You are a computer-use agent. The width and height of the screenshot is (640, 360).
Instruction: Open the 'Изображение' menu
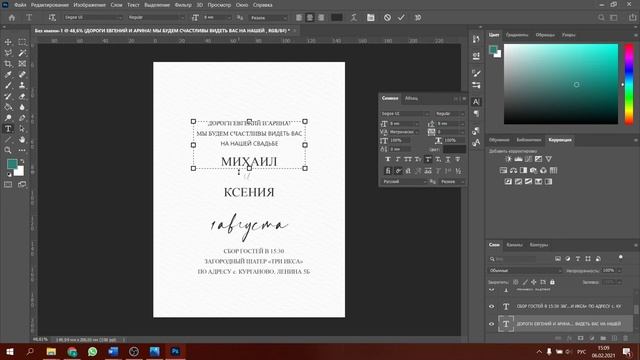tap(89, 5)
